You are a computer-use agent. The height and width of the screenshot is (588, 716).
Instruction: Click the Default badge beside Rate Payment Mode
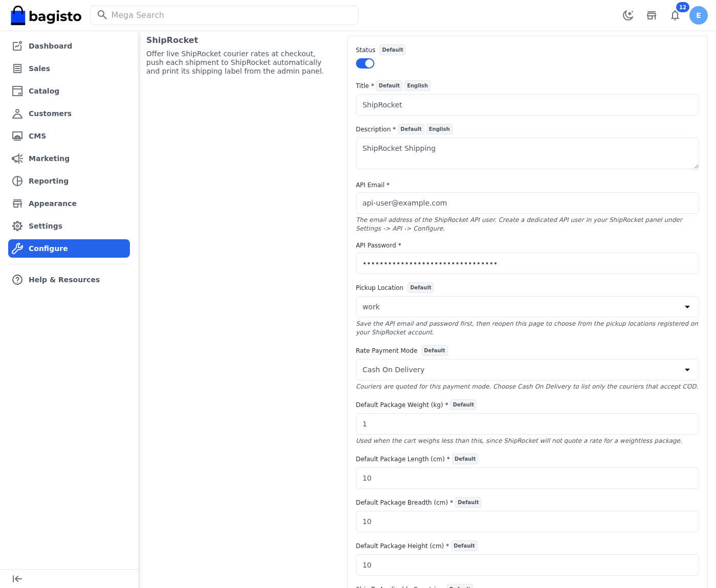[434, 350]
